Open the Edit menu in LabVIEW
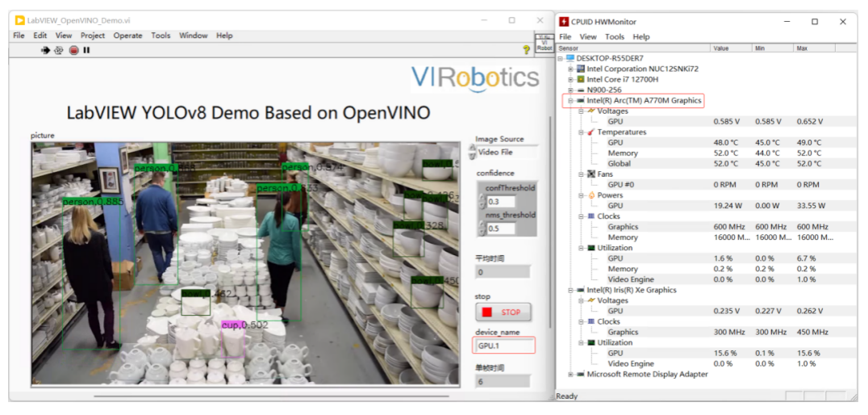 coord(40,36)
